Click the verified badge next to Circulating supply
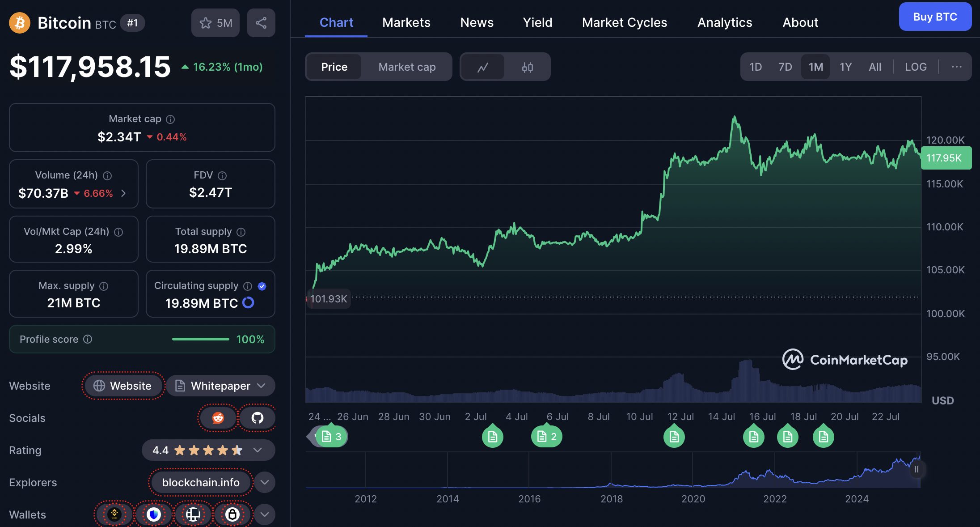Viewport: 980px width, 527px height. tap(262, 286)
